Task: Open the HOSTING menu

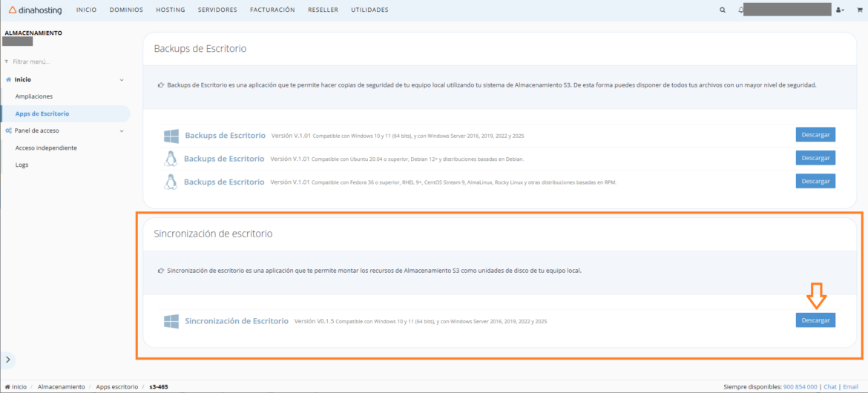Action: (171, 10)
